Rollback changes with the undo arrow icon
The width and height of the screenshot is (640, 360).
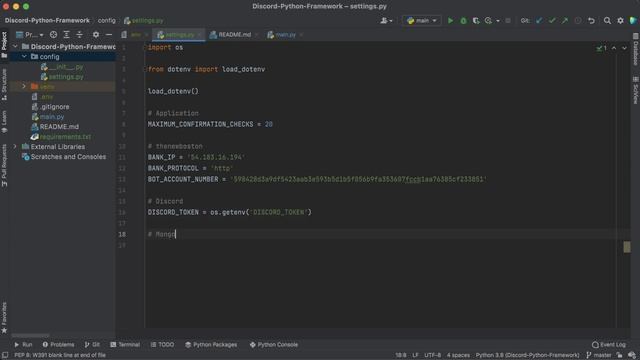pos(591,20)
